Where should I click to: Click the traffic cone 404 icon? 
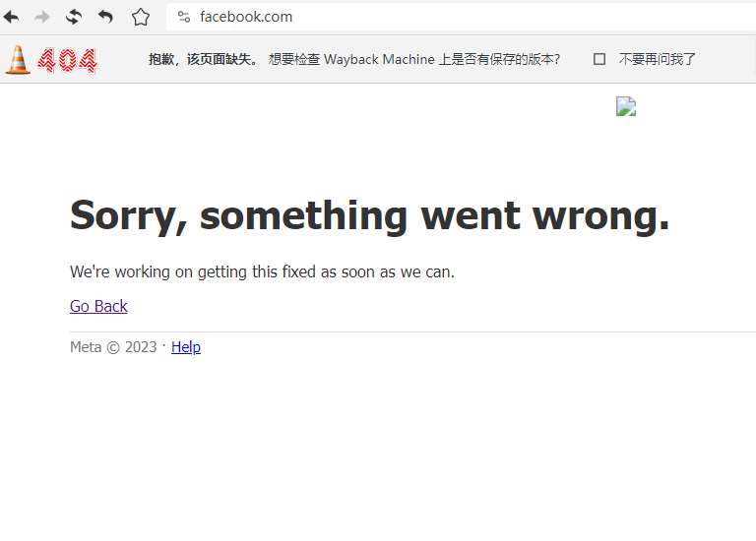(x=18, y=60)
